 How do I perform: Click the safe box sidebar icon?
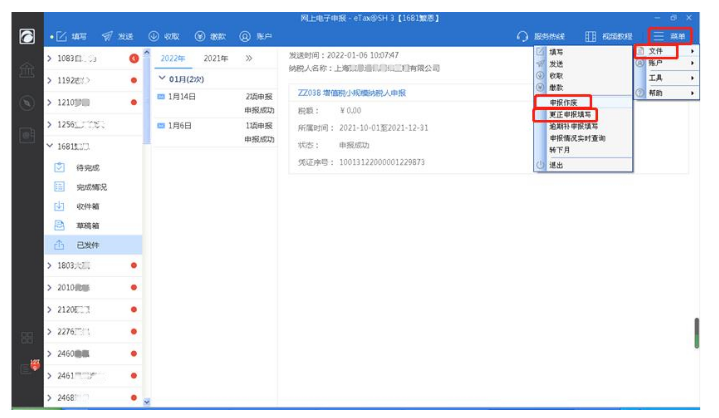pos(27,136)
